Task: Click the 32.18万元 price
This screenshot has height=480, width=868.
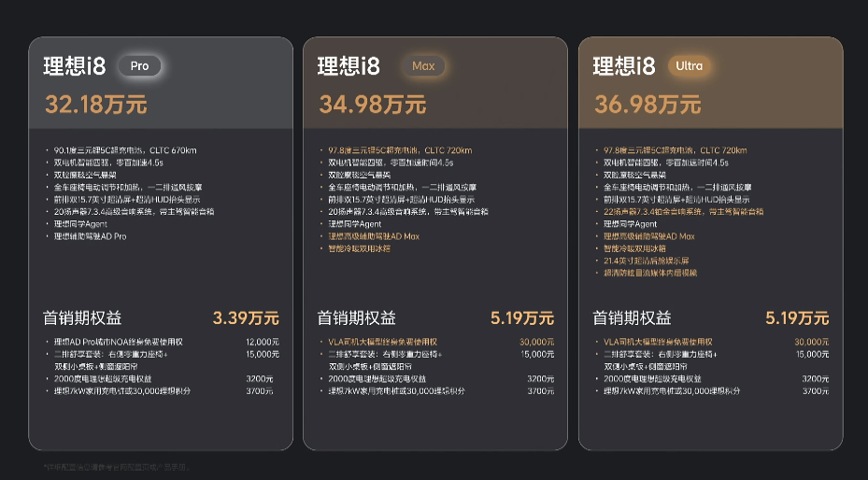Action: [x=95, y=104]
